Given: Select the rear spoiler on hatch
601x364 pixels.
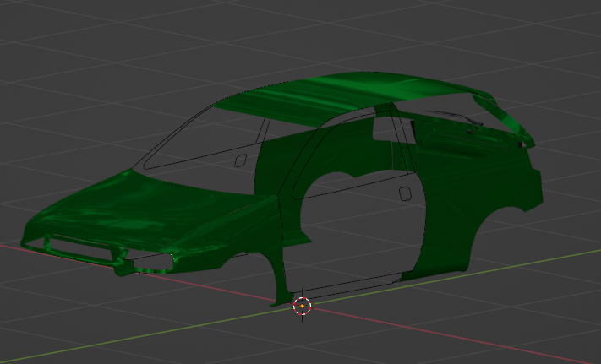Looking at the screenshot, I should coord(506,117).
